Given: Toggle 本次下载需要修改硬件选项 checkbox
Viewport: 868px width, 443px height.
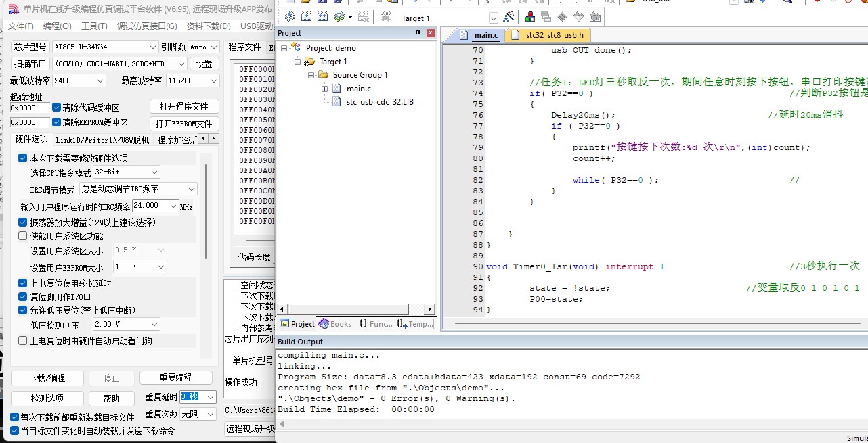Looking at the screenshot, I should [x=22, y=158].
